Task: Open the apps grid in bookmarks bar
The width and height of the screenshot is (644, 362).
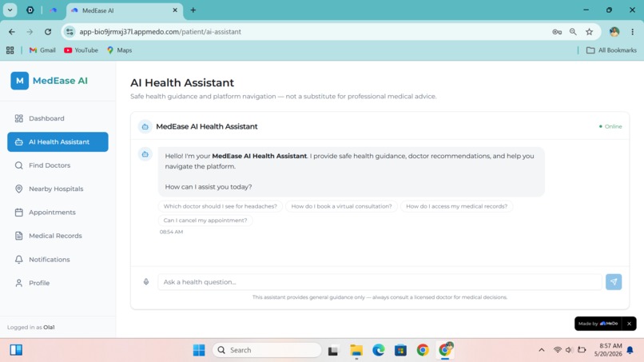Action: point(10,50)
